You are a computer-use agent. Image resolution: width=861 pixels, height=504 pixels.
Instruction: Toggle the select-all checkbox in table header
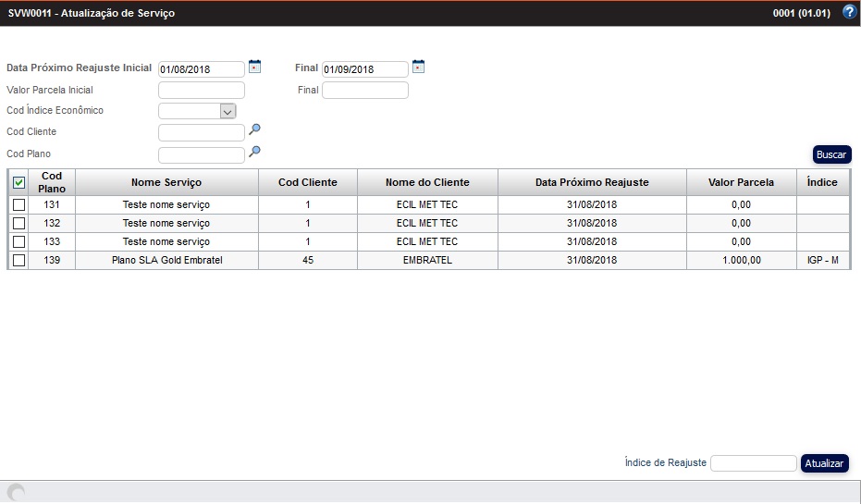(18, 182)
